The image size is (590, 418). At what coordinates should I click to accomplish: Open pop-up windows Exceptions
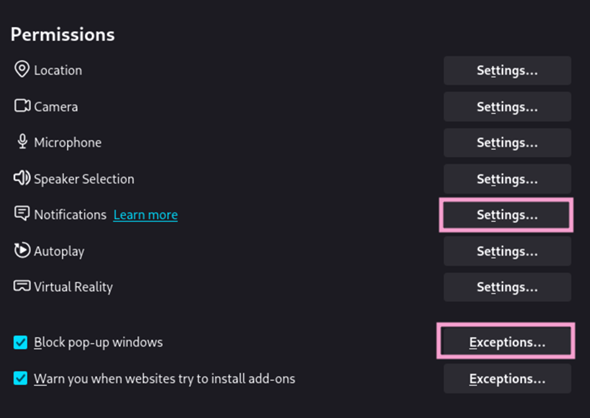pyautogui.click(x=506, y=341)
